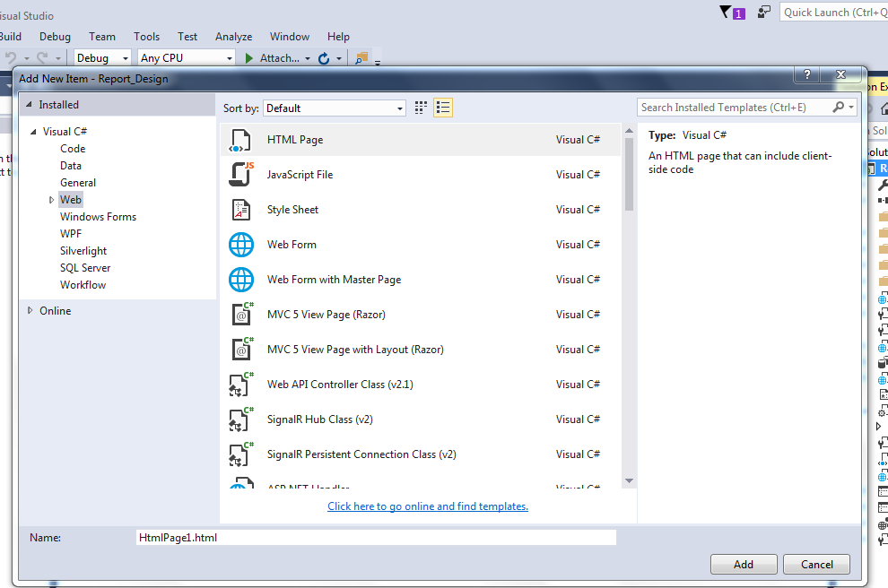Image resolution: width=888 pixels, height=588 pixels.
Task: Close the Add New Item dialog
Action: pyautogui.click(x=841, y=74)
